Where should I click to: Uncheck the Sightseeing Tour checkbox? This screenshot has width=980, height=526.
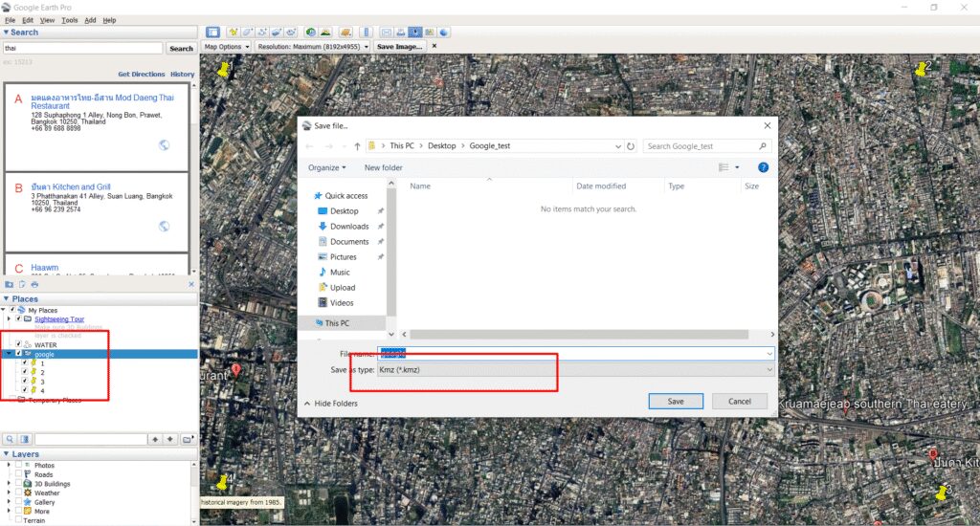tap(18, 318)
